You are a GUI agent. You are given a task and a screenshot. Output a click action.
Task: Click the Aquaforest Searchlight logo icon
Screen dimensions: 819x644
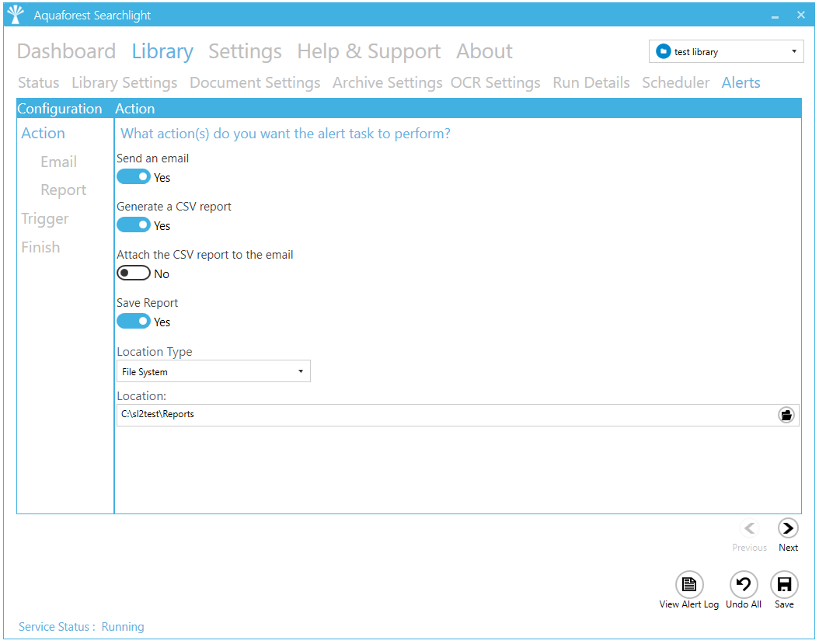click(x=16, y=15)
